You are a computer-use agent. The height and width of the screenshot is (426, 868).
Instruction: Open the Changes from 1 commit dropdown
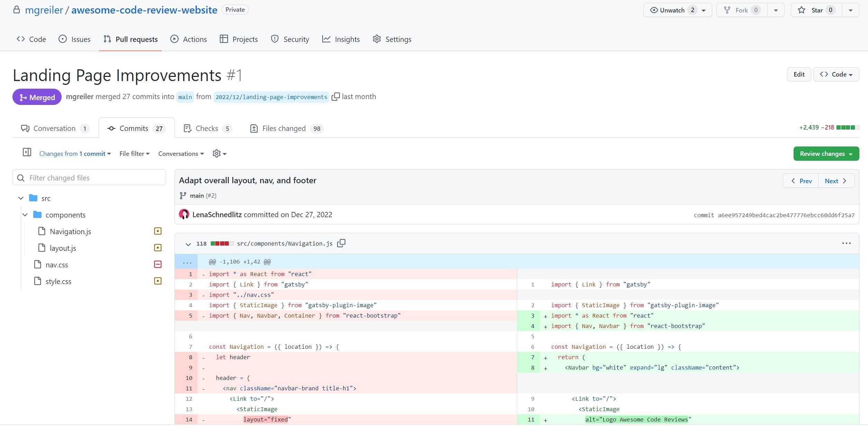pyautogui.click(x=75, y=153)
